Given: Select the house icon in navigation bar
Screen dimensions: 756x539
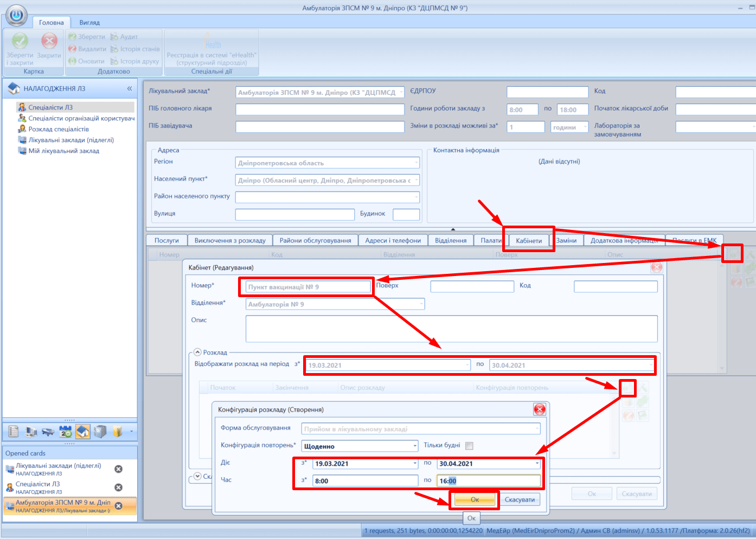Looking at the screenshot, I should click(83, 432).
